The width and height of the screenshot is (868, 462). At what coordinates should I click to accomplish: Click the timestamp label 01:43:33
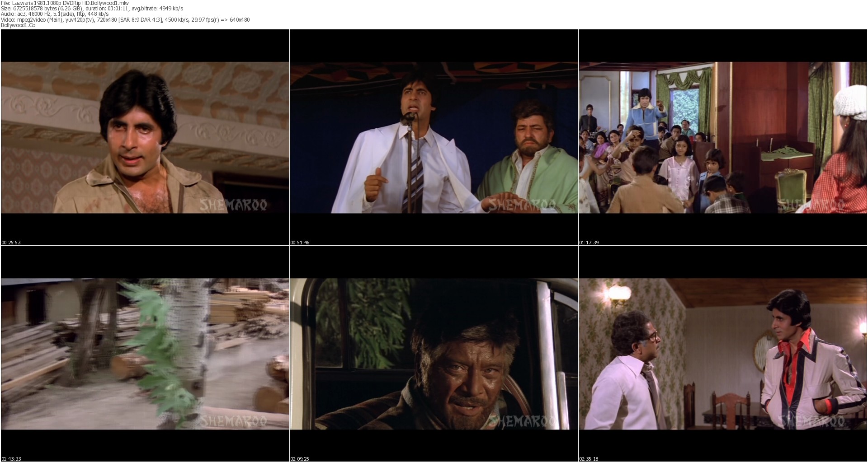click(11, 459)
